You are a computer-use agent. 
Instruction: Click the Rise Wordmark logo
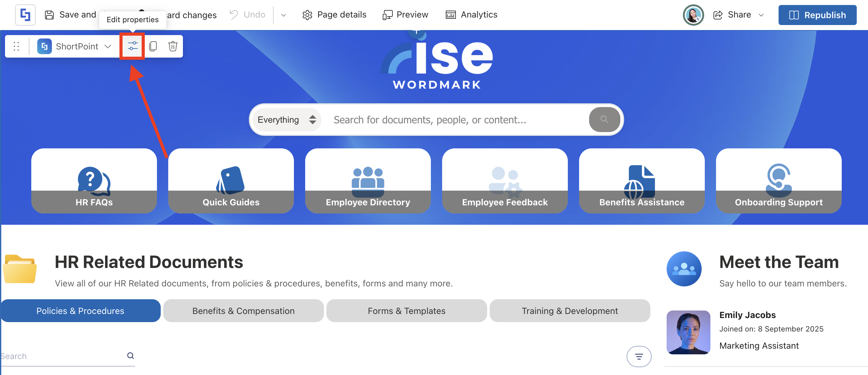pyautogui.click(x=437, y=61)
